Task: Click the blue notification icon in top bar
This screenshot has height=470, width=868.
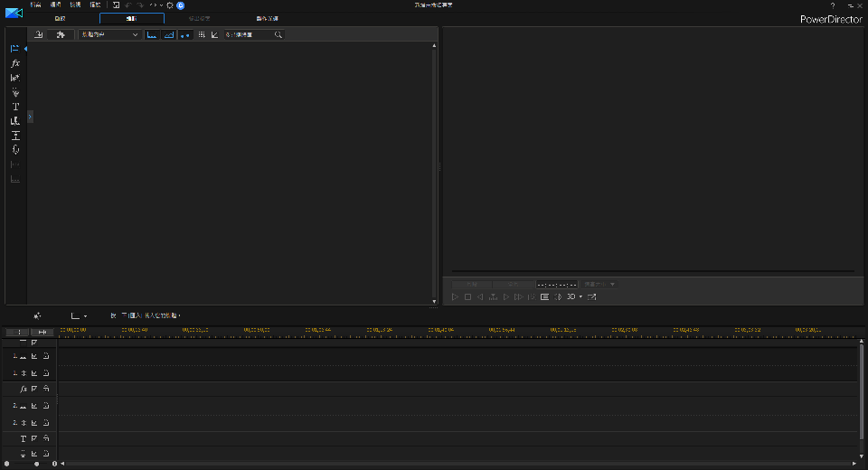Action: click(181, 5)
